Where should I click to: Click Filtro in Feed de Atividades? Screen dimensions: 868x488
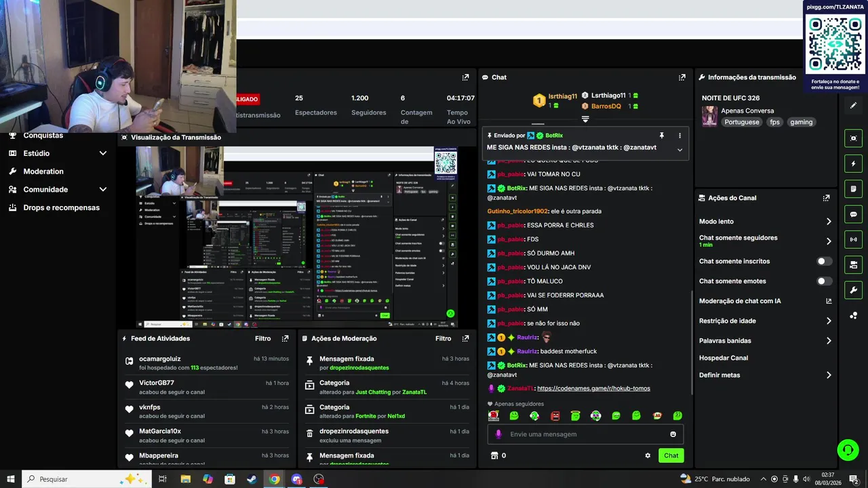[262, 338]
